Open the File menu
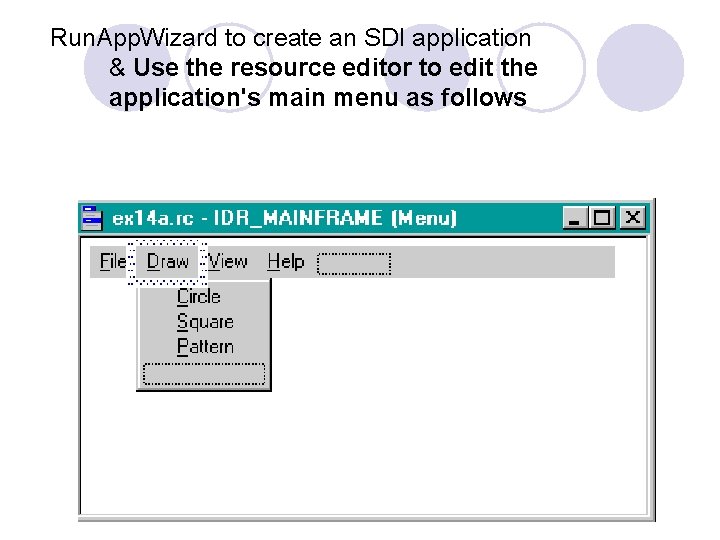Viewport: 720px width, 540px height. [x=112, y=262]
